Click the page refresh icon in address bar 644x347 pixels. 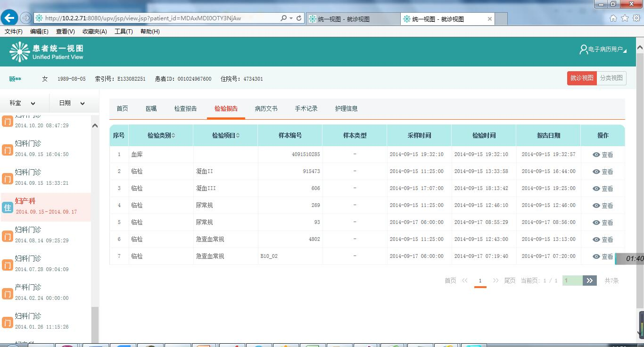pos(299,18)
